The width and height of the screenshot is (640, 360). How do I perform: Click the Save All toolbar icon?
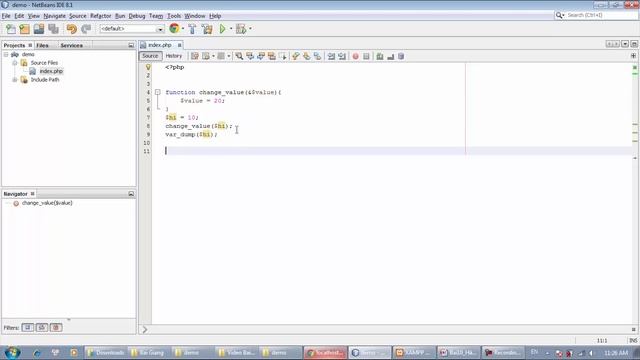[x=53, y=29]
